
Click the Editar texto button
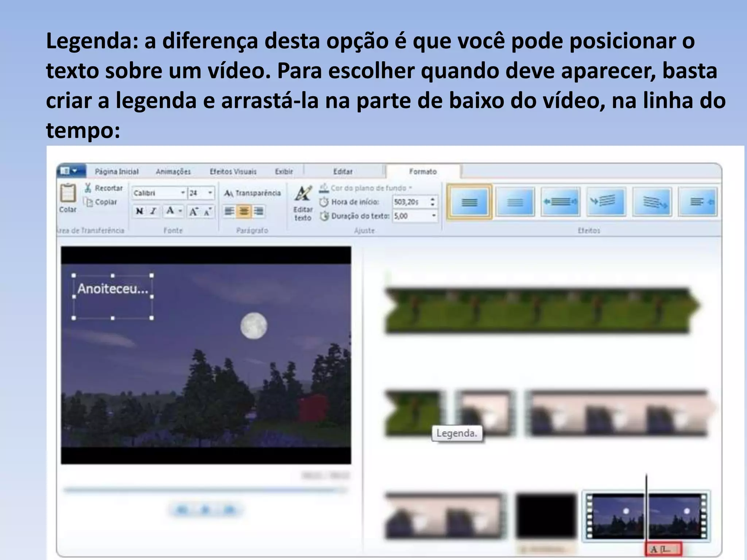(x=303, y=203)
